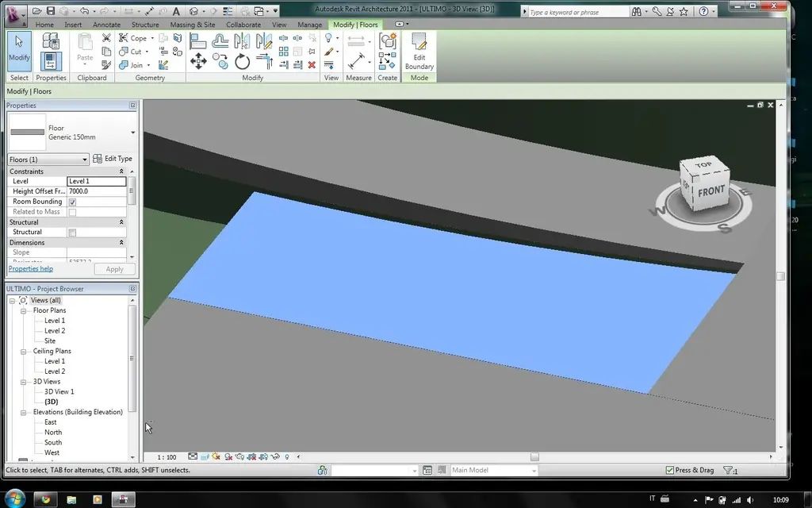Collapse the Constraints section
The image size is (812, 508).
(x=121, y=171)
